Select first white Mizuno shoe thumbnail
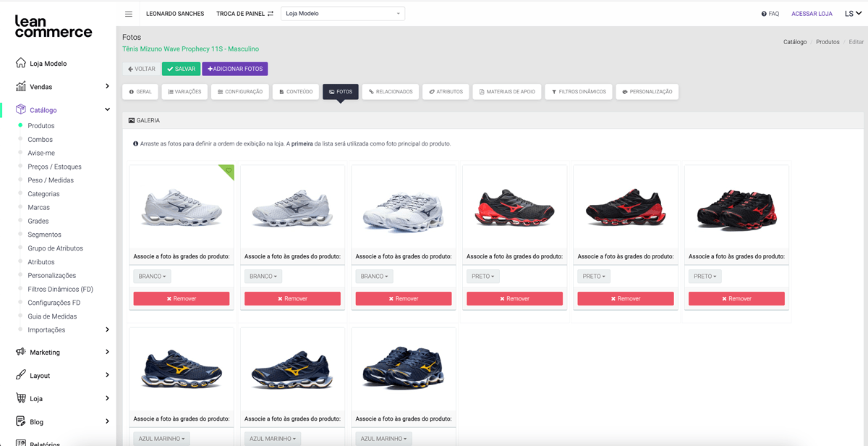Screen dimensions: 868x446 [x=182, y=207]
